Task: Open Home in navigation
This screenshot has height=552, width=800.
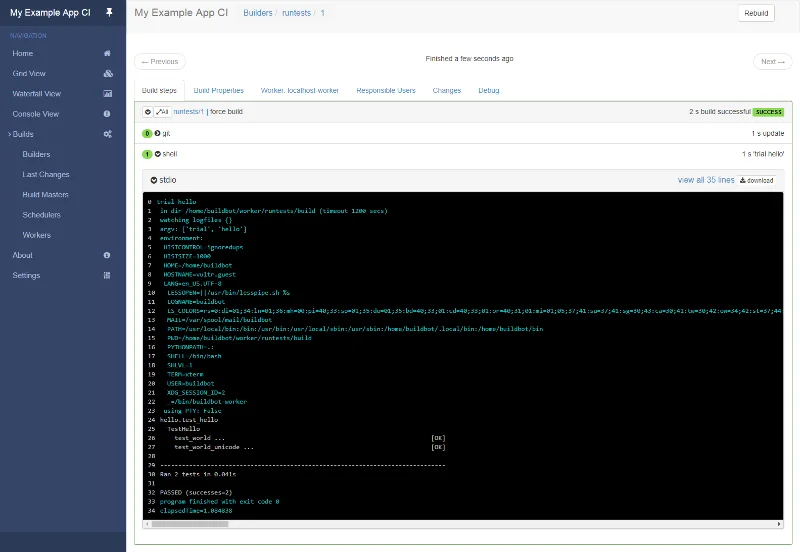Action: coord(22,53)
